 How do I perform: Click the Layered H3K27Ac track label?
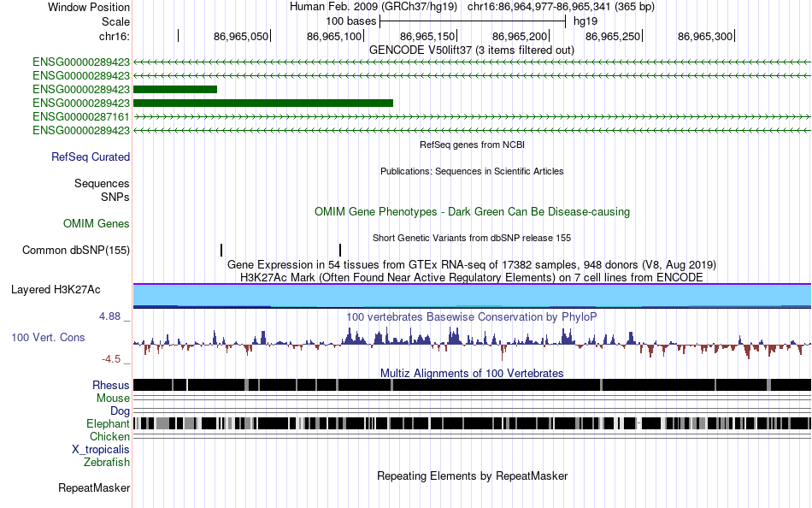click(x=56, y=289)
